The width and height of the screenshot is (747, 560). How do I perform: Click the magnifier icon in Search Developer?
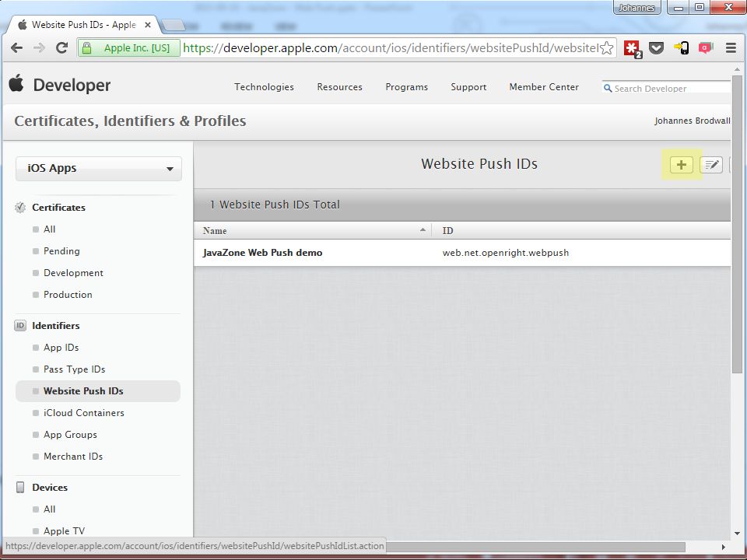tap(608, 88)
